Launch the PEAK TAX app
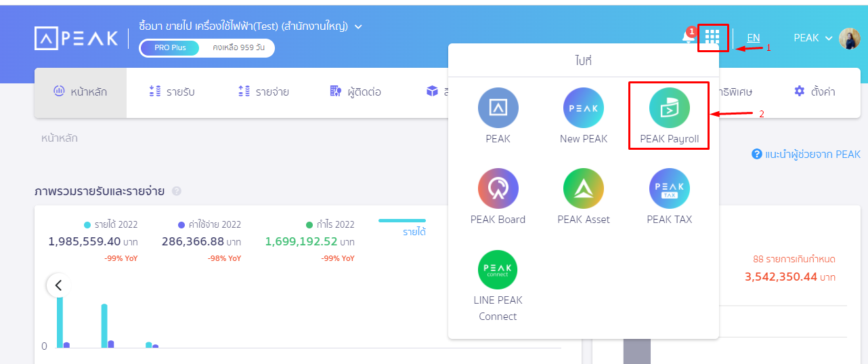Screen dimensions: 868x364 click(x=669, y=196)
